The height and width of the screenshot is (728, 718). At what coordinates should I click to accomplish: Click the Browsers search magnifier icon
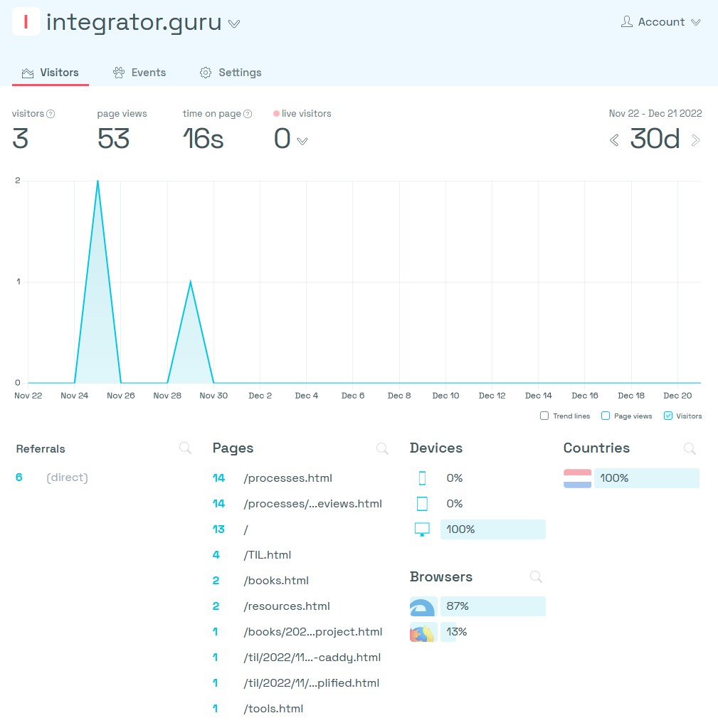(536, 577)
